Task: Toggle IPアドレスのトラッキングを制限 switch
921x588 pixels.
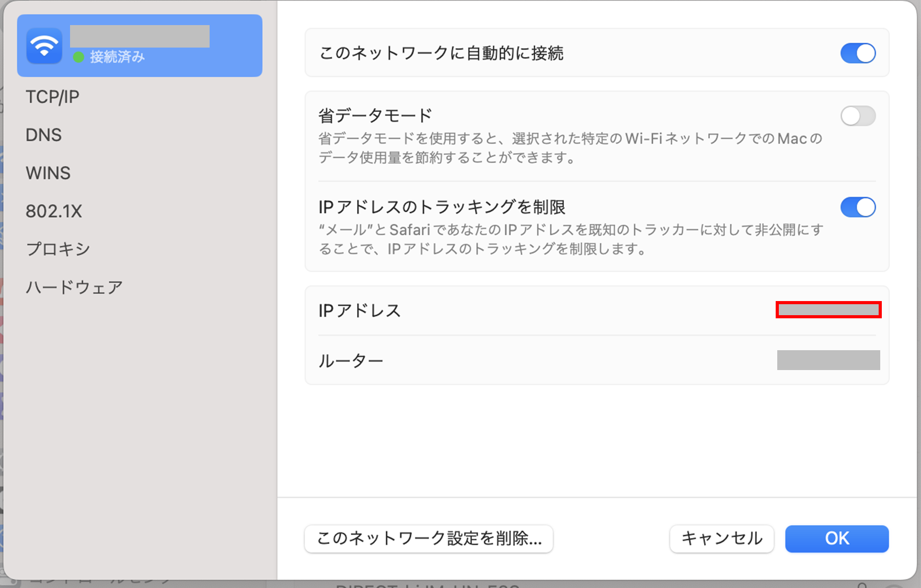Action: click(858, 207)
